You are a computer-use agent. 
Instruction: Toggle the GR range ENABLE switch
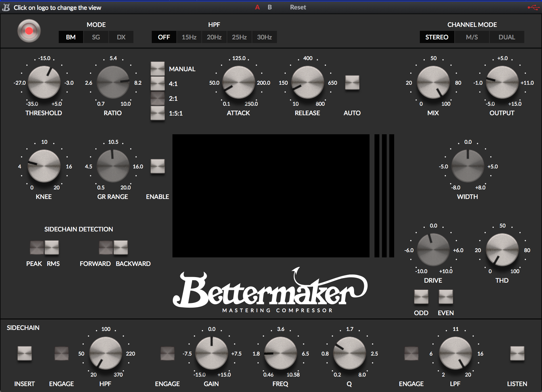(x=158, y=166)
